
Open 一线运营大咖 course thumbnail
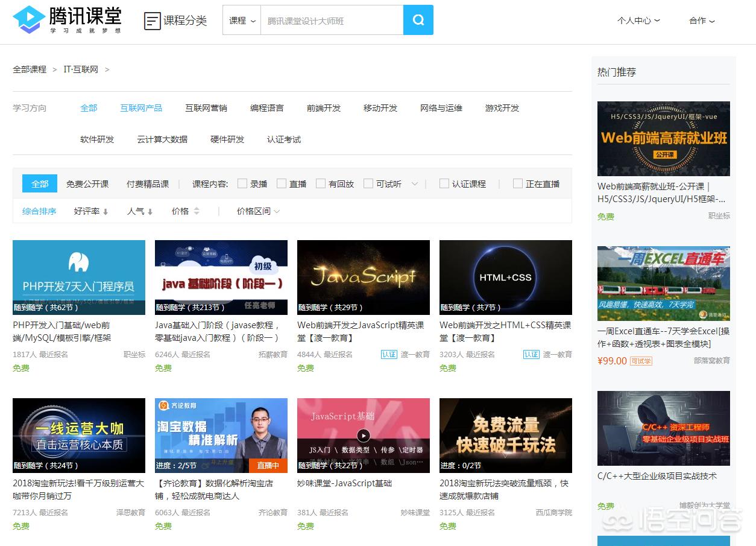pyautogui.click(x=79, y=436)
